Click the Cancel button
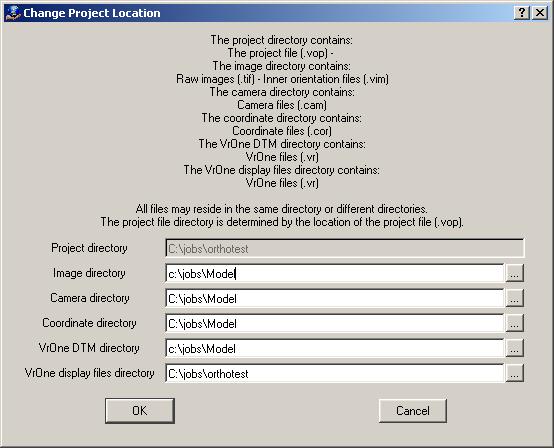 click(x=413, y=411)
